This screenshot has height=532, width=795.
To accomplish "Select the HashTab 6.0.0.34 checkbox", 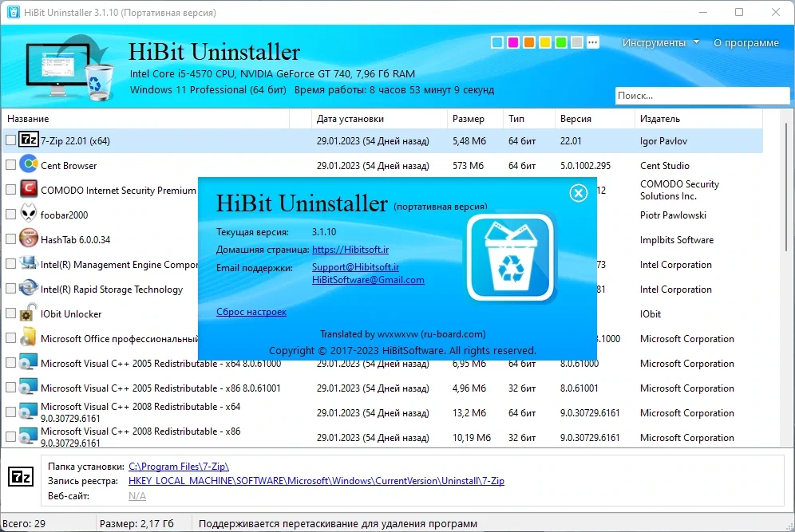I will [x=10, y=239].
